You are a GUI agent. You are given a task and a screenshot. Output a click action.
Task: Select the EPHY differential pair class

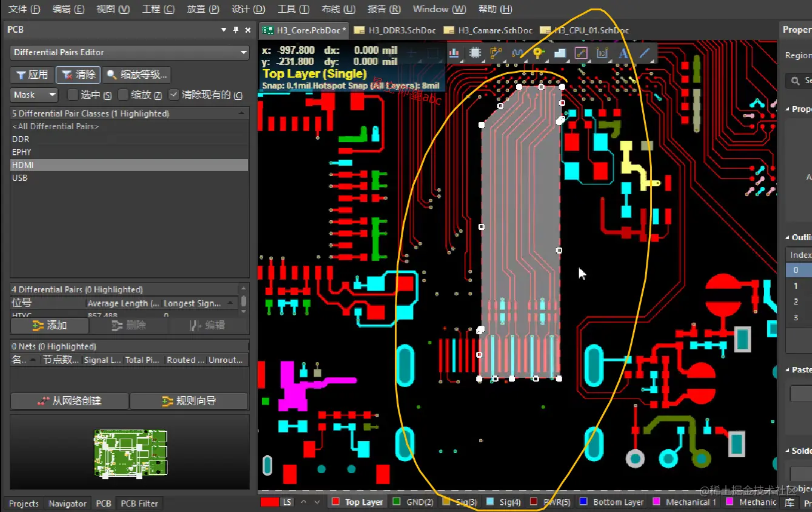(x=130, y=152)
